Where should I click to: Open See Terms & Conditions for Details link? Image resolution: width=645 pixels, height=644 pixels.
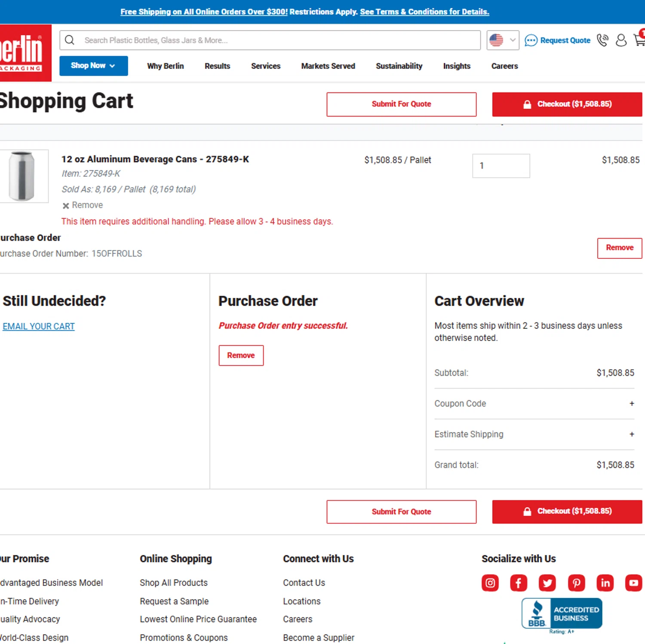[424, 12]
